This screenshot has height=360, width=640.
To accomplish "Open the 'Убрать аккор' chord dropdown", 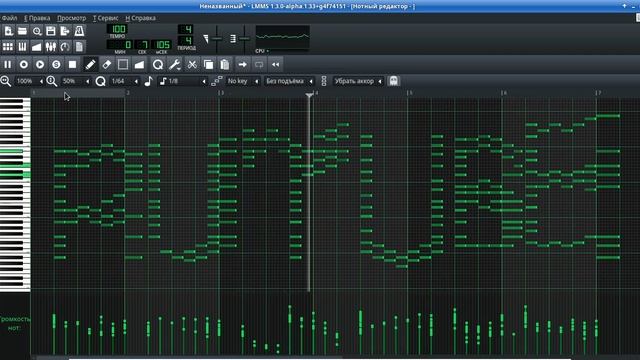I will (x=358, y=81).
